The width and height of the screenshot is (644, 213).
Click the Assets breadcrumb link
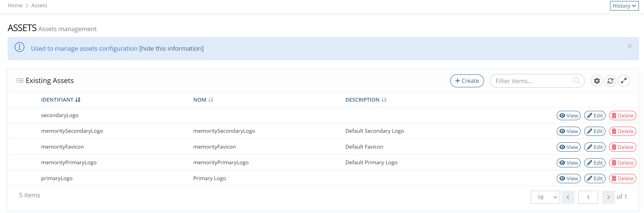click(x=39, y=5)
